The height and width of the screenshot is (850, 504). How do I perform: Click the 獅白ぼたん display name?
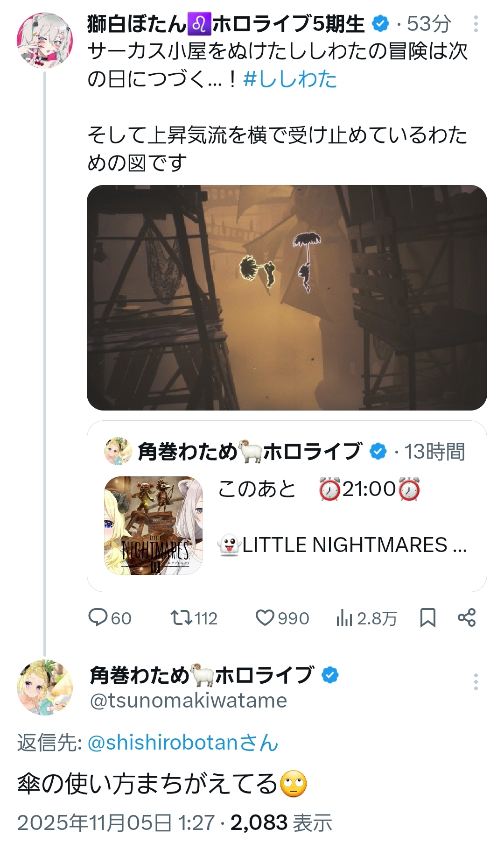136,24
